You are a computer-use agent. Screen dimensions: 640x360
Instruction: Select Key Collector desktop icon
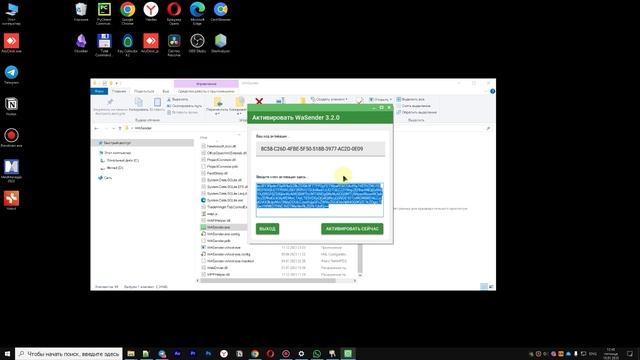point(127,45)
